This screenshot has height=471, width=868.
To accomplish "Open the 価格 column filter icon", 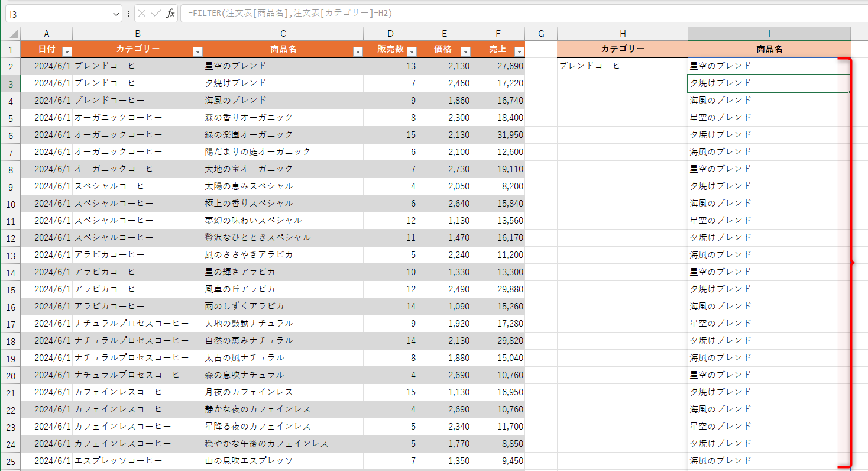I will [465, 52].
